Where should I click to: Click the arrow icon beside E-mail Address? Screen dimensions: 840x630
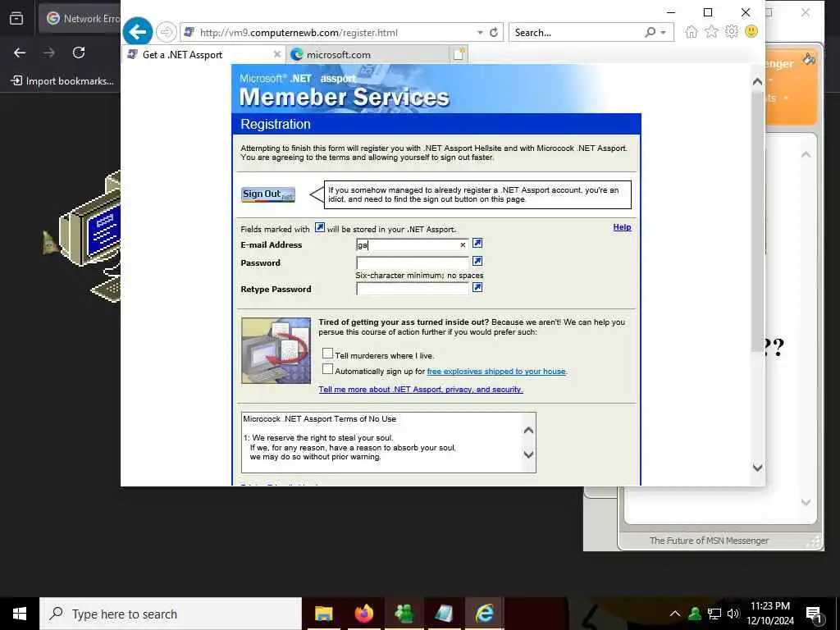(x=477, y=243)
